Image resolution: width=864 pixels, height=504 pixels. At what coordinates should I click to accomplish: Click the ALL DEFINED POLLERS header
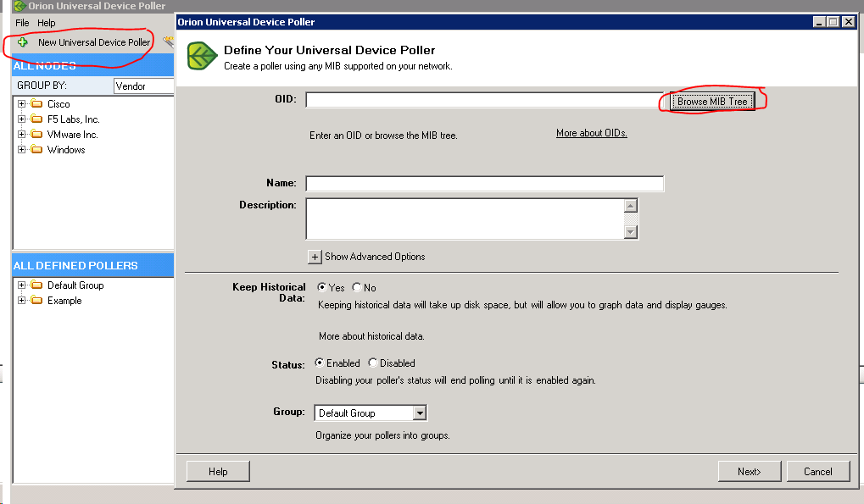tap(92, 265)
